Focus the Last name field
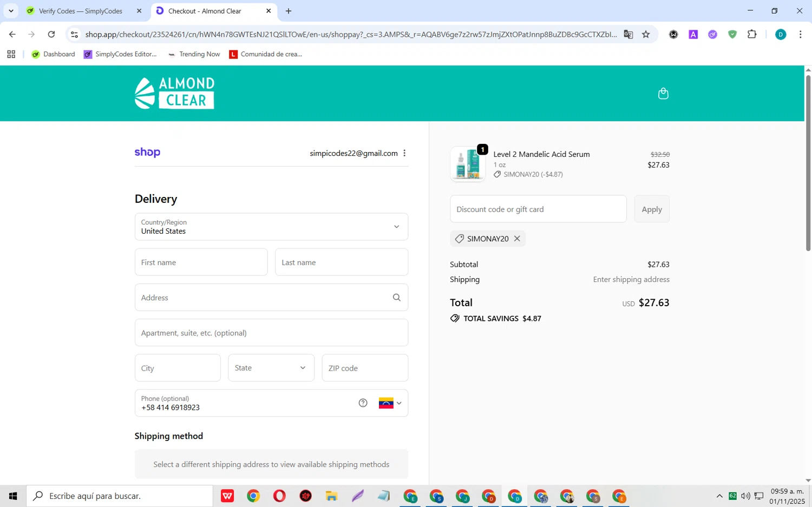812x507 pixels. tap(342, 262)
